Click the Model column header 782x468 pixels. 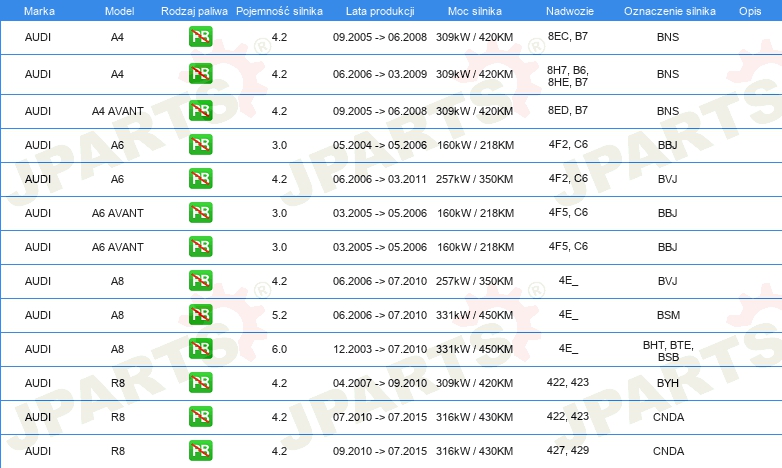[x=119, y=11]
